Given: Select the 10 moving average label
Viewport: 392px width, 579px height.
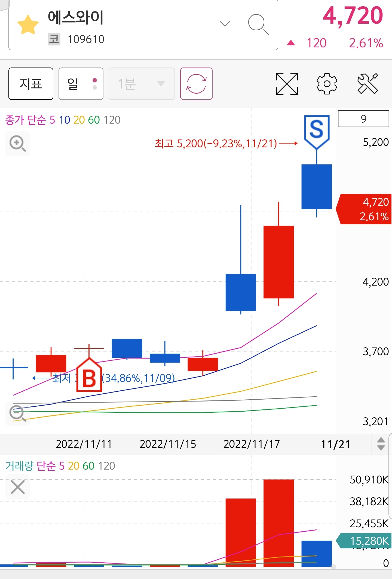Looking at the screenshot, I should coord(65,120).
